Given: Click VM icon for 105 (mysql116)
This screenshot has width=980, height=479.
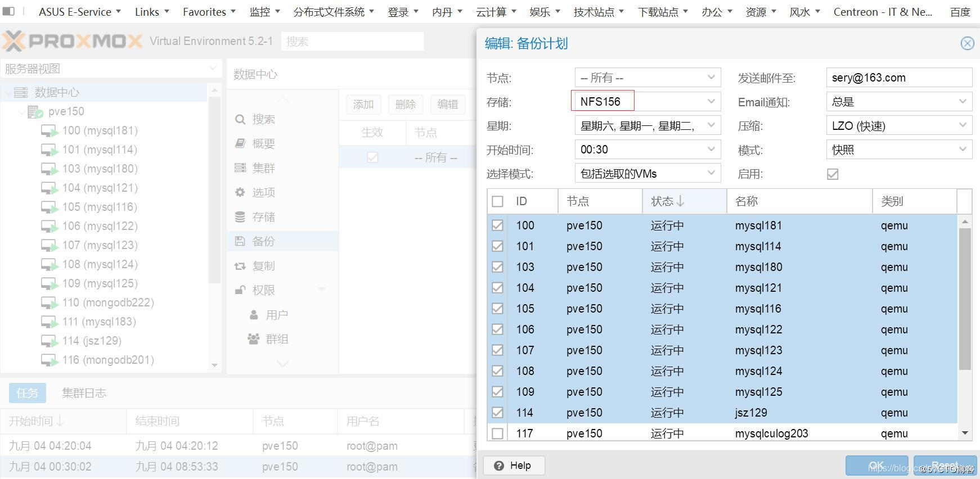Looking at the screenshot, I should [x=50, y=207].
